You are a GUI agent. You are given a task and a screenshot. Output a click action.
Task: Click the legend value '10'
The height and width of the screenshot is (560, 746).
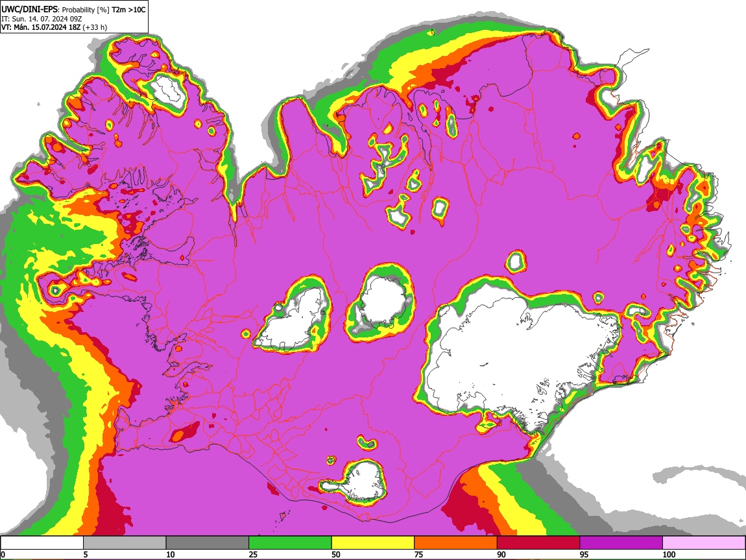(171, 554)
